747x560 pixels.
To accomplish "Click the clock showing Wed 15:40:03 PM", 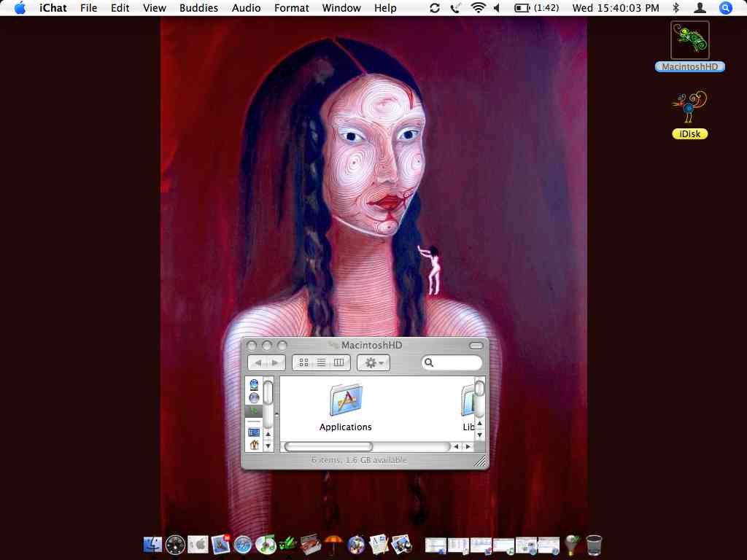I will pyautogui.click(x=616, y=8).
